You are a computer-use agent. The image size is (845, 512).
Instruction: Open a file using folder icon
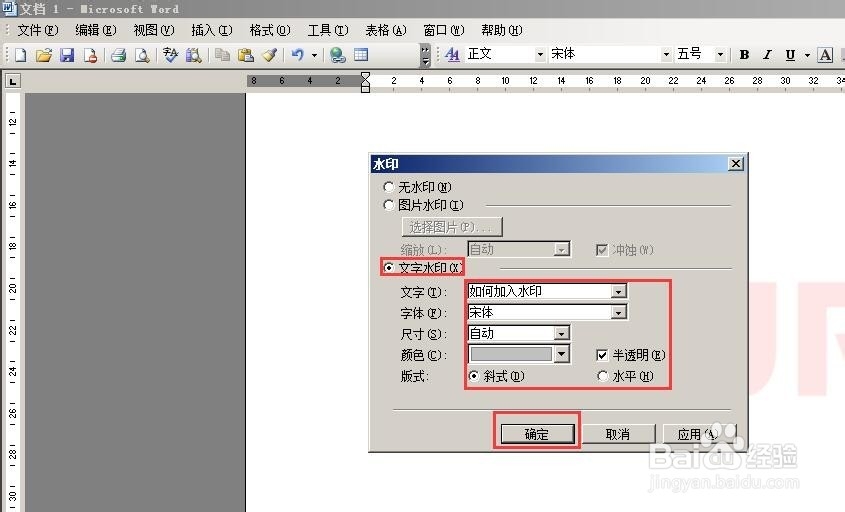[43, 55]
